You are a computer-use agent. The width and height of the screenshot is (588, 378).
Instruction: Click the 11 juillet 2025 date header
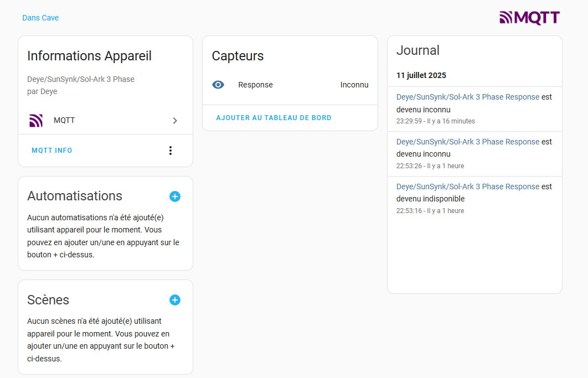click(421, 75)
